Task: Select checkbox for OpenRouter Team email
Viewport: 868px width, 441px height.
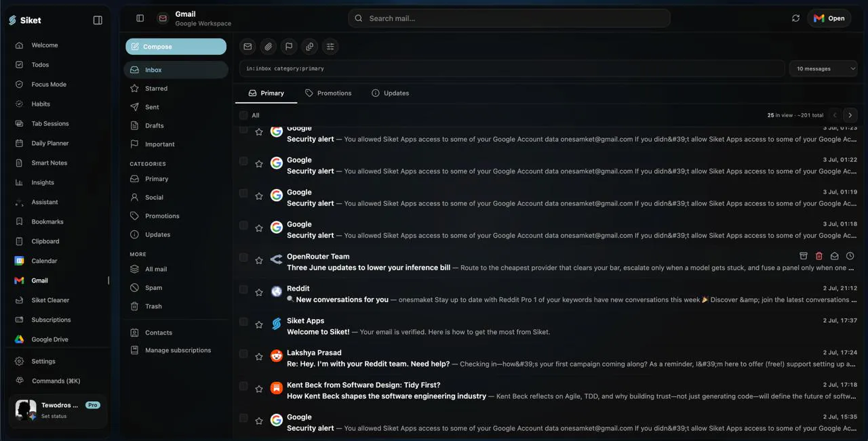Action: [x=243, y=257]
